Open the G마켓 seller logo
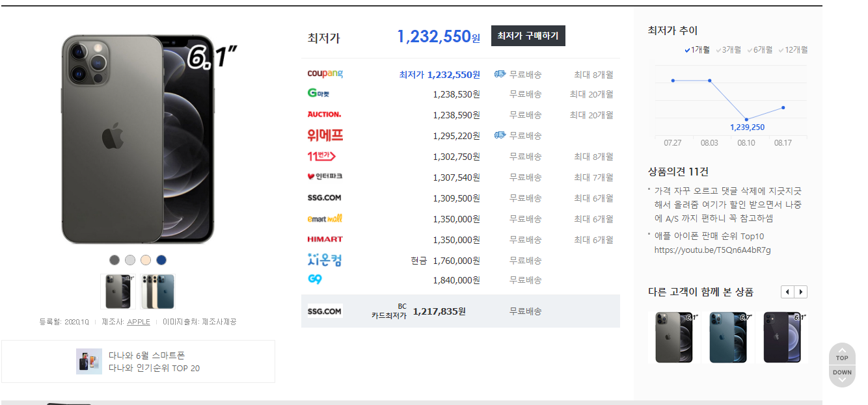The height and width of the screenshot is (405, 868). pos(318,94)
